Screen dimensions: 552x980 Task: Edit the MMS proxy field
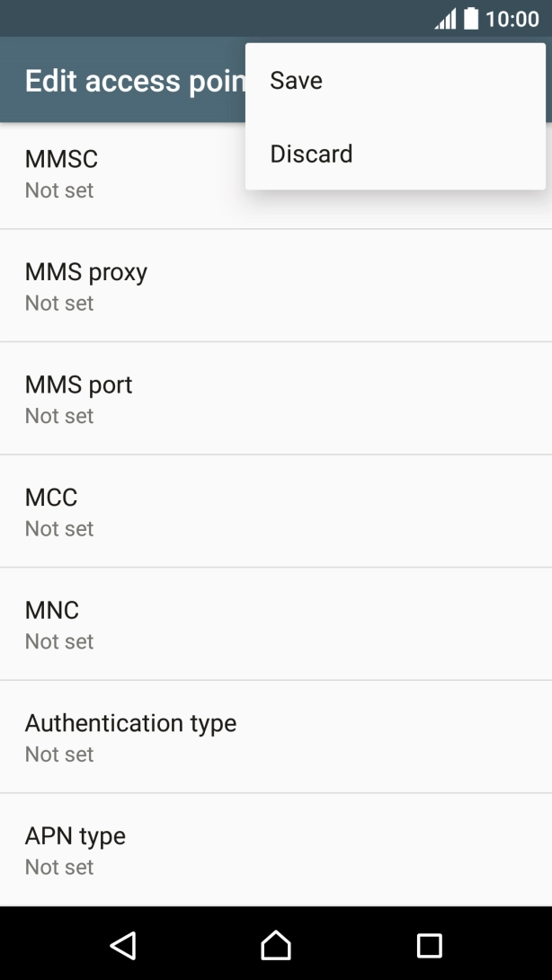tap(86, 273)
